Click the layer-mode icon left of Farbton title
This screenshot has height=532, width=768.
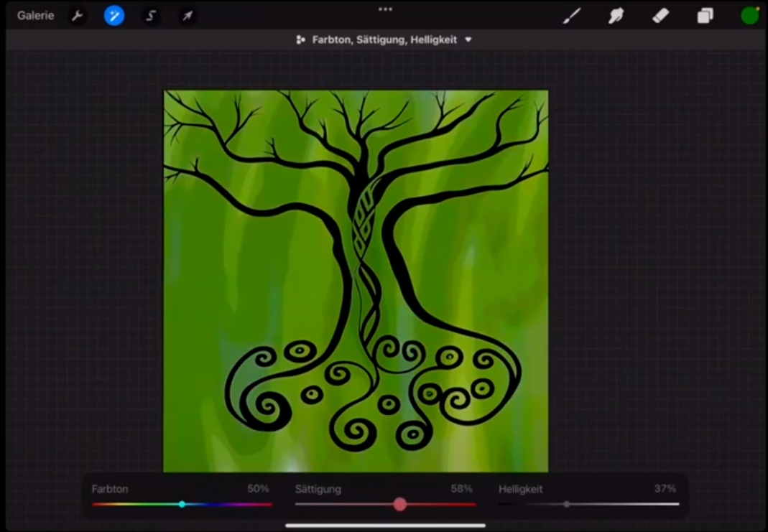pyautogui.click(x=301, y=40)
